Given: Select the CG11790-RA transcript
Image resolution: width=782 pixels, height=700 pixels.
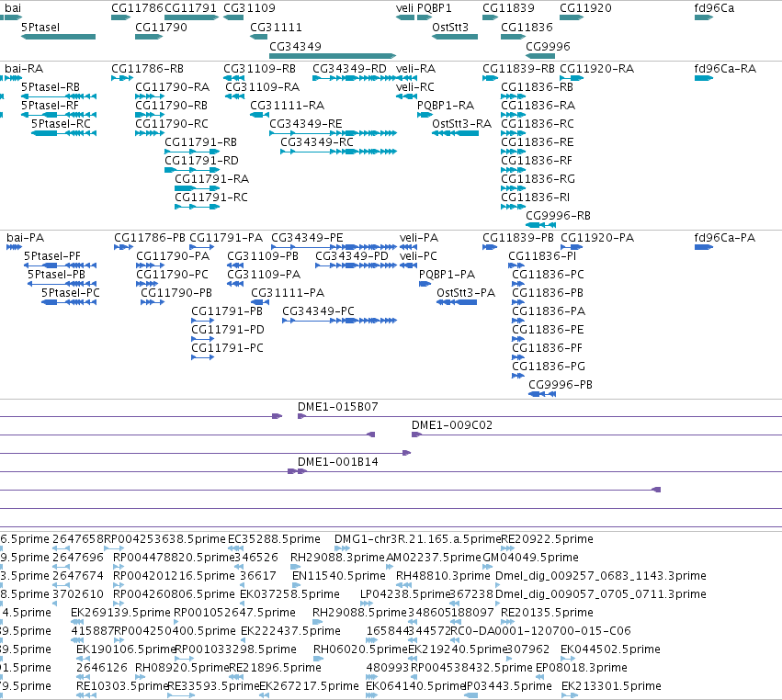Looking at the screenshot, I should click(150, 96).
